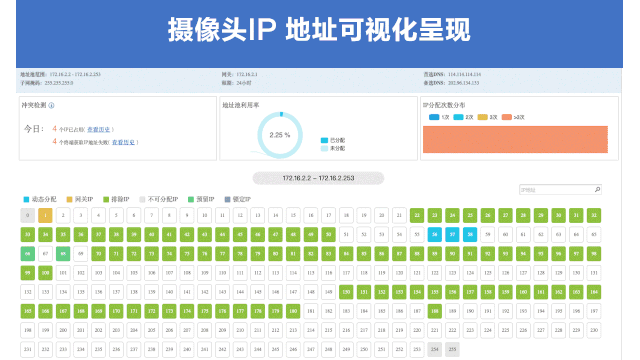Screen dimensions: 640x360
Task: Select the green excluded IP cell 165
Action: 28,311
